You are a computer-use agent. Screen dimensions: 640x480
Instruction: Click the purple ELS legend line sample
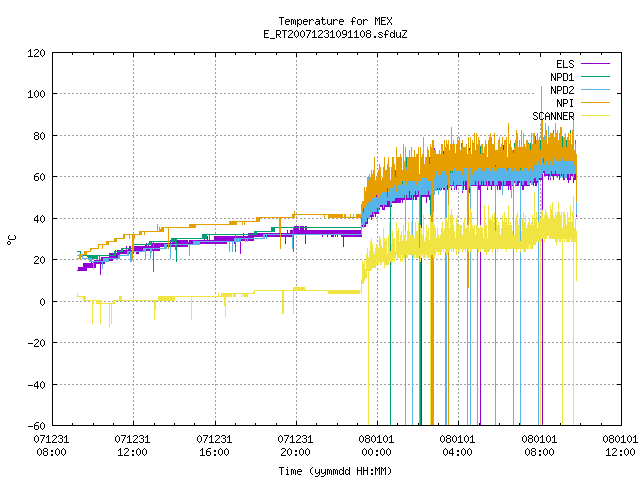pyautogui.click(x=596, y=64)
